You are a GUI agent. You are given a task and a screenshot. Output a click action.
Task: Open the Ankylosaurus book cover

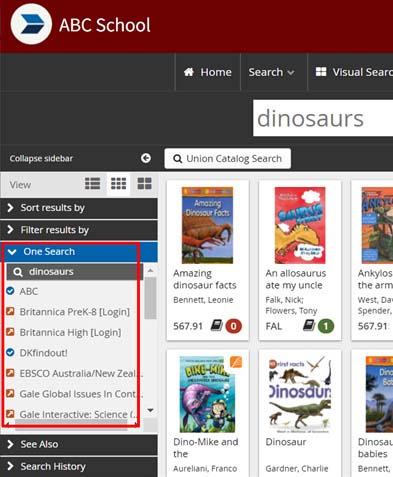pyautogui.click(x=377, y=225)
